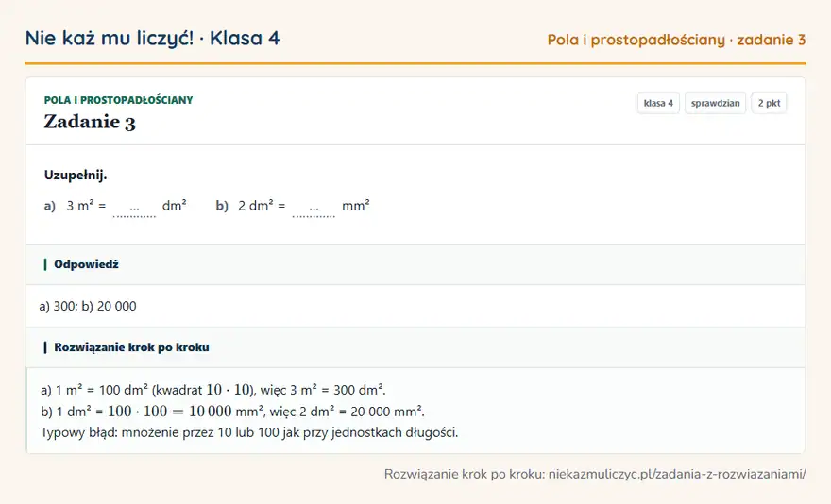Viewport: 831px width, 504px height.
Task: Click the '3 m² =' expression in part a
Action: pyautogui.click(x=86, y=206)
